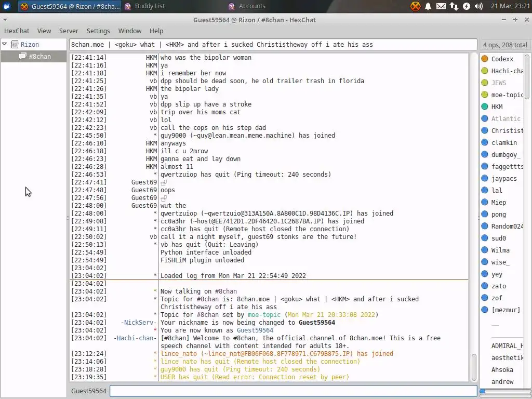This screenshot has height=399, width=532.
Task: Open the Window menu
Action: pos(129,31)
